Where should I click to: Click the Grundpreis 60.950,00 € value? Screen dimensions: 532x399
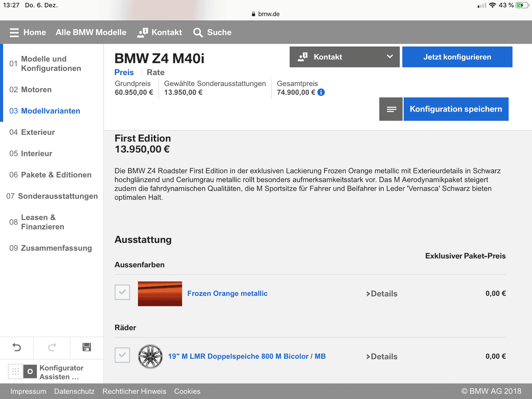[134, 92]
